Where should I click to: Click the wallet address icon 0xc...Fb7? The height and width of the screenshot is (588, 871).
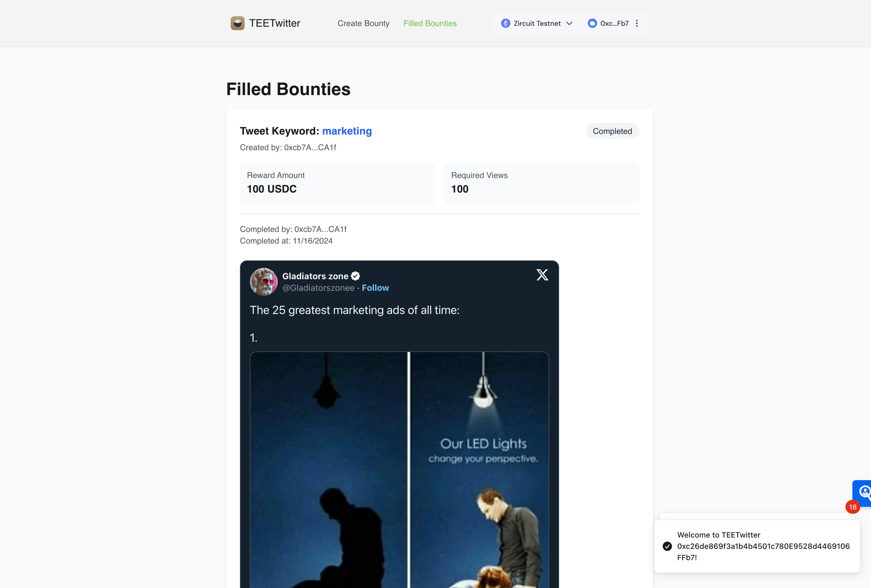591,23
